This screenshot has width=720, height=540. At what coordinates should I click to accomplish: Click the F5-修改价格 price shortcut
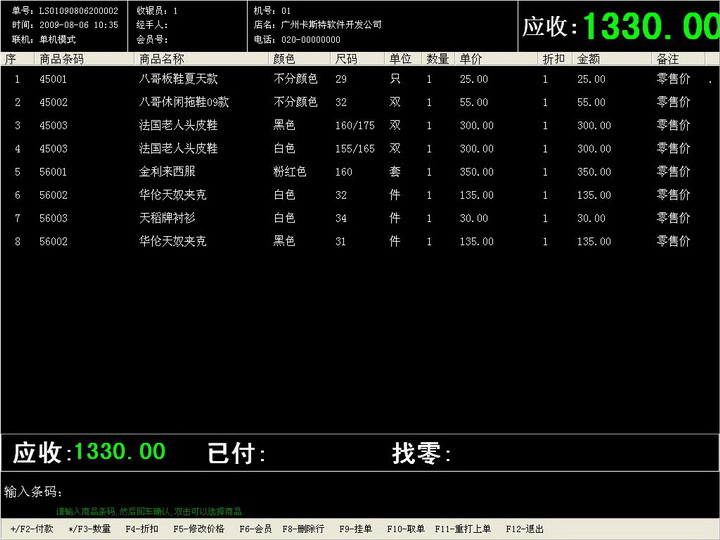click(198, 529)
